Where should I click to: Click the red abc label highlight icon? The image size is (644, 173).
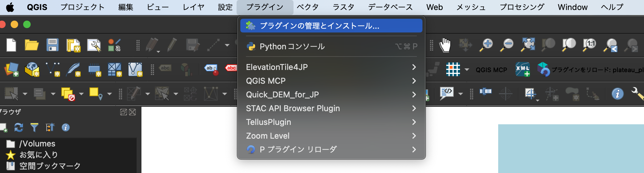231,68
